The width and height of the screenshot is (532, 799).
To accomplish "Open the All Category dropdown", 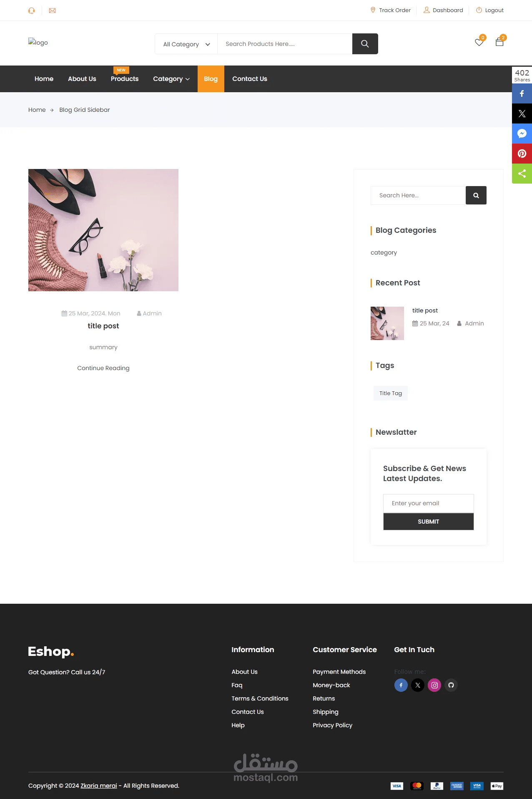I will pyautogui.click(x=186, y=44).
